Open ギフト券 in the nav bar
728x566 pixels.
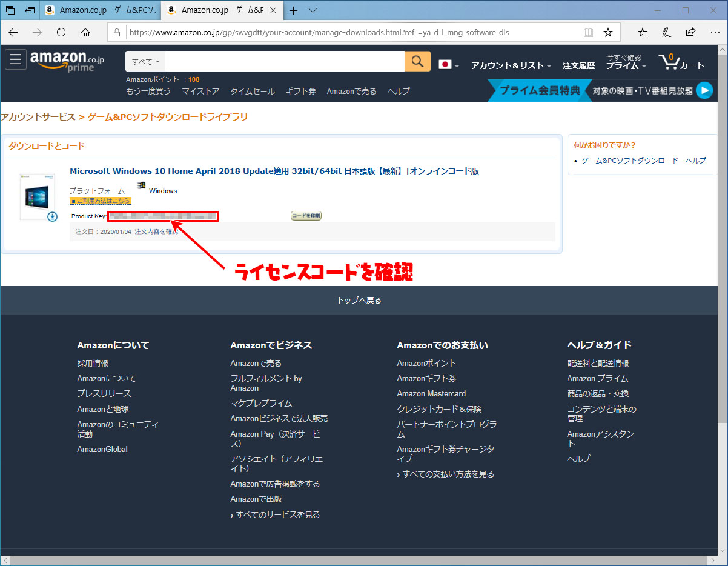[301, 92]
